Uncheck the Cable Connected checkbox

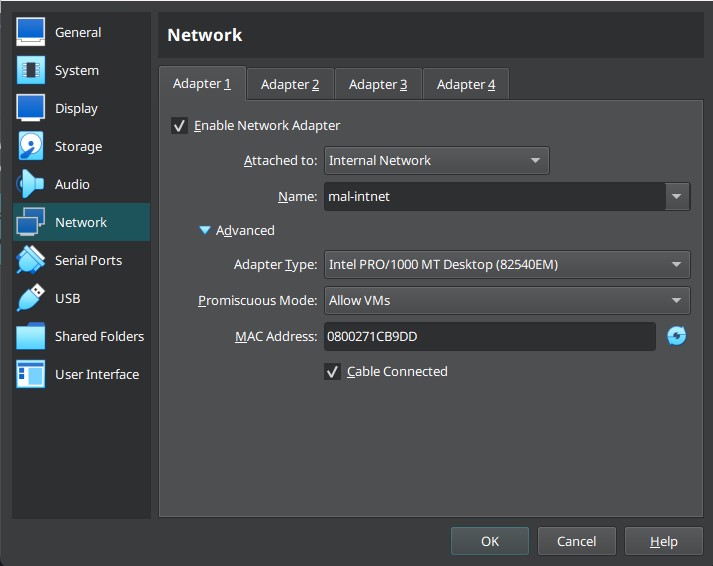coord(333,372)
